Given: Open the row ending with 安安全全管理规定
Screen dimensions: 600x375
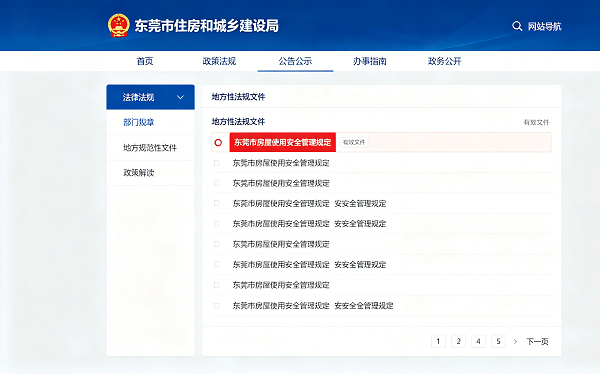Looking at the screenshot, I should click(313, 306).
